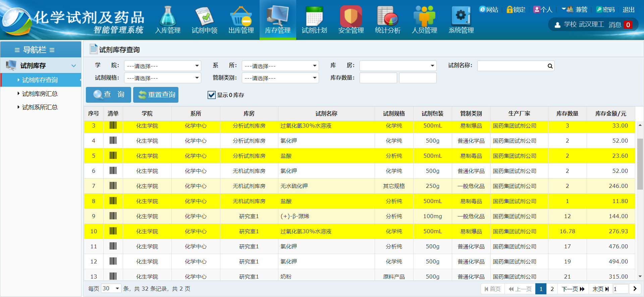This screenshot has width=644, height=297.
Task: Open 试剂系所汇总 in sidebar
Action: click(x=41, y=107)
